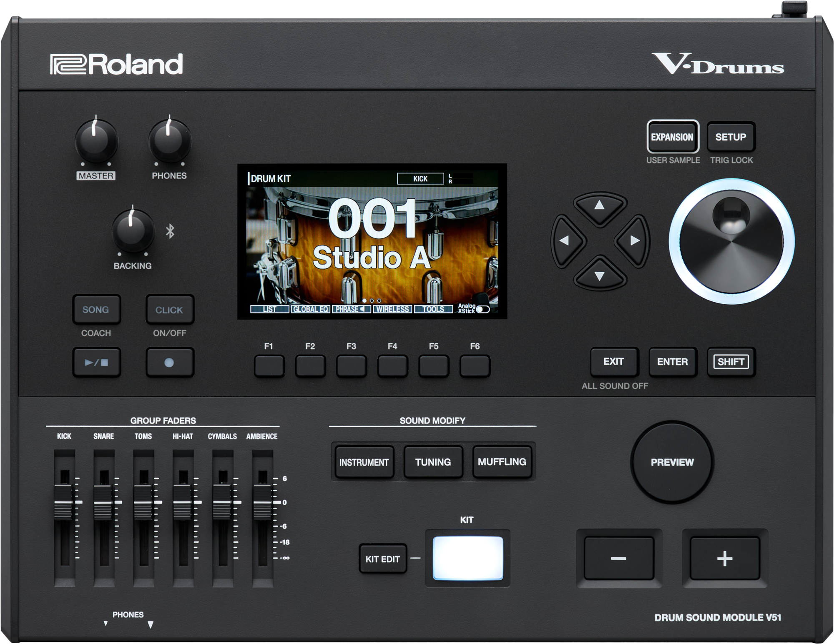Tap the Bluetooth icon near BACKING knob
This screenshot has width=834, height=644.
click(170, 231)
